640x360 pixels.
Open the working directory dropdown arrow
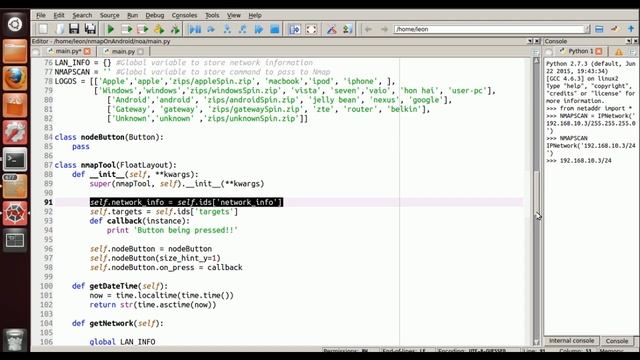[587, 29]
